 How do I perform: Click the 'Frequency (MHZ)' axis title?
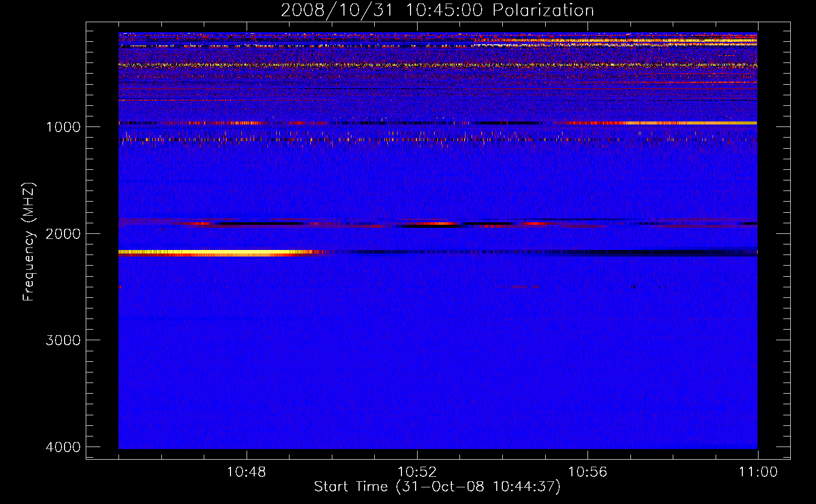[x=29, y=242]
